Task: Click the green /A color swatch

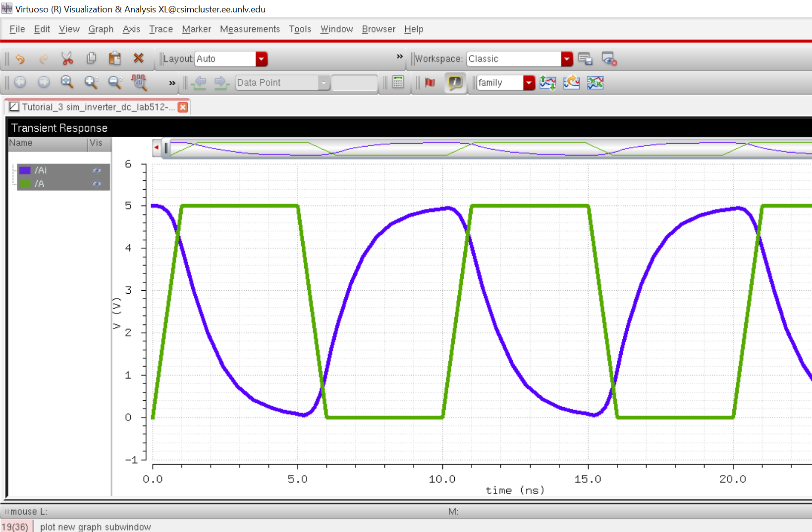Action: [25, 184]
